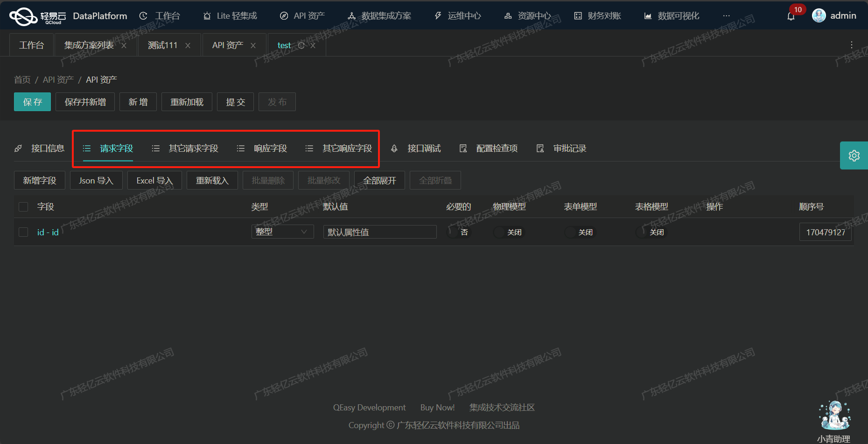Toggle the select-all checkbox in table header
This screenshot has width=868, height=444.
click(23, 207)
